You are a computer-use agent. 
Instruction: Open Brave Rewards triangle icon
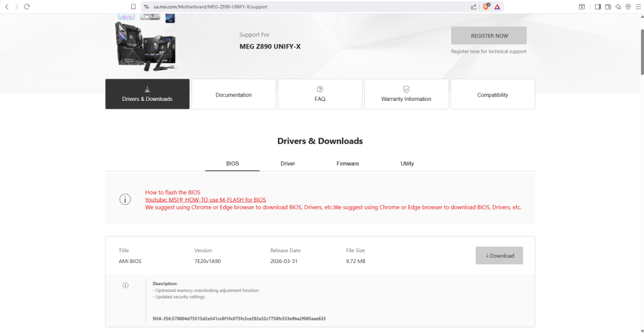click(497, 6)
